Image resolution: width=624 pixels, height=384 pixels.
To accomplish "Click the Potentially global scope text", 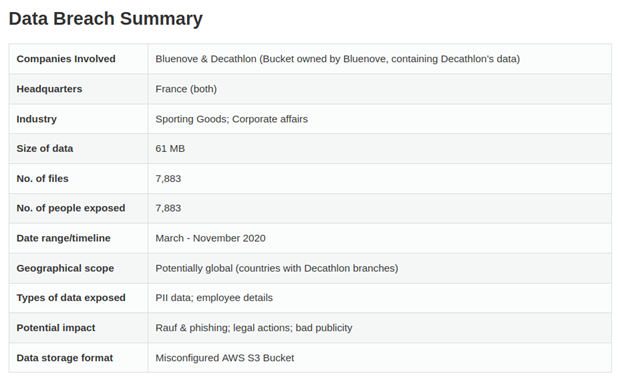I will tap(277, 268).
